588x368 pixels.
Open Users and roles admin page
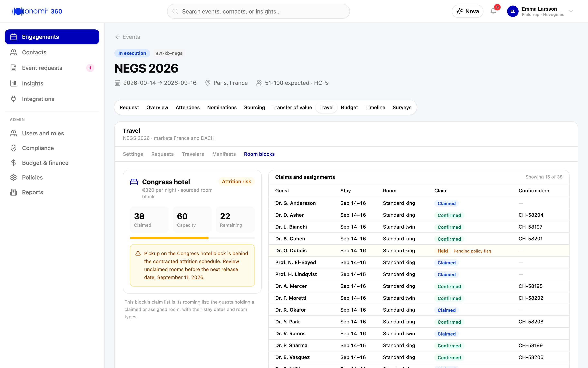pyautogui.click(x=52, y=133)
